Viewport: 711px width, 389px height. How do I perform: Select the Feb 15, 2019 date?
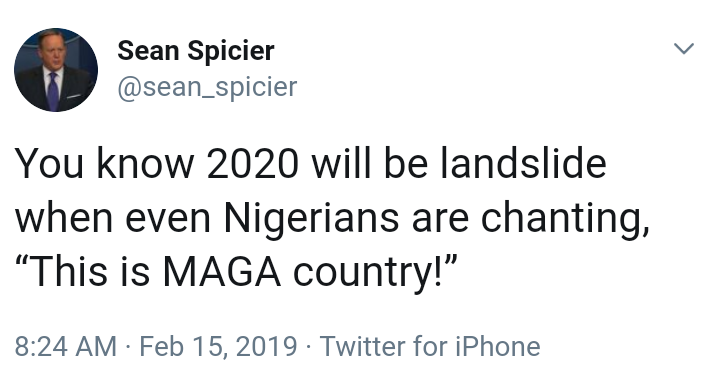(x=218, y=346)
